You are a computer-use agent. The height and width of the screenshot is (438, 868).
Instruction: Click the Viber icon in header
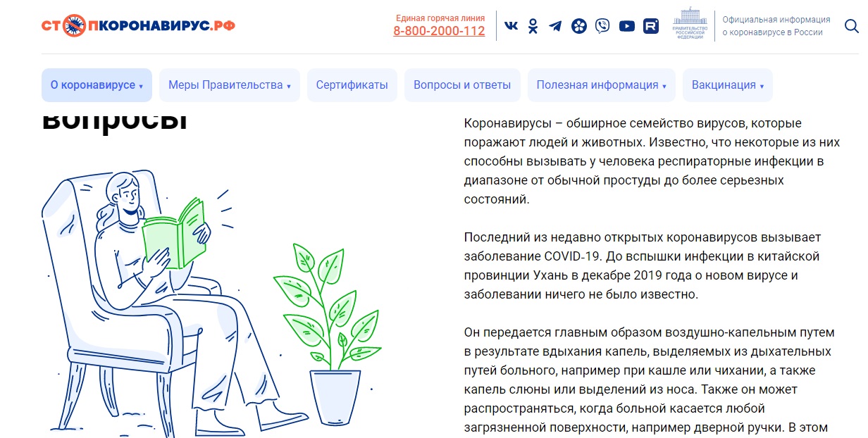pyautogui.click(x=602, y=26)
